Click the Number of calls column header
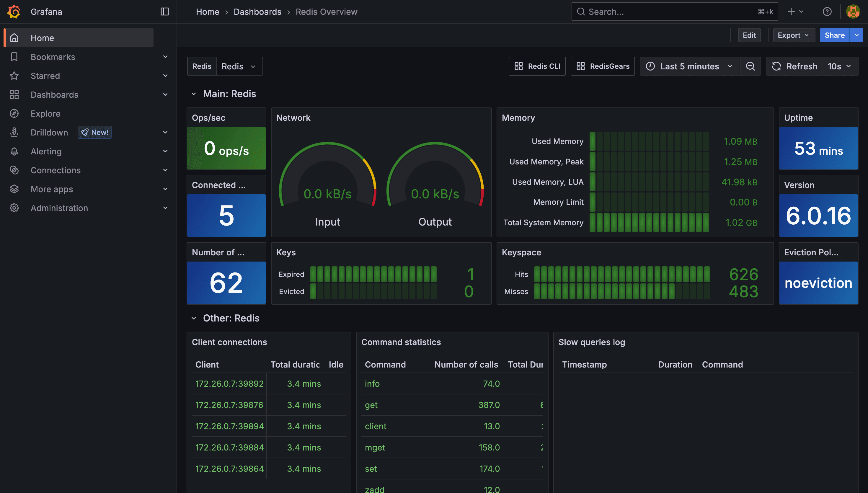Screen dimensions: 868x493 click(x=466, y=365)
